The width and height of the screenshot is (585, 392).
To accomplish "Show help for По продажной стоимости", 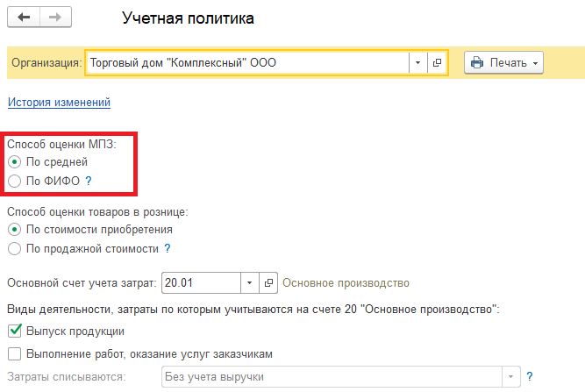I will 168,249.
